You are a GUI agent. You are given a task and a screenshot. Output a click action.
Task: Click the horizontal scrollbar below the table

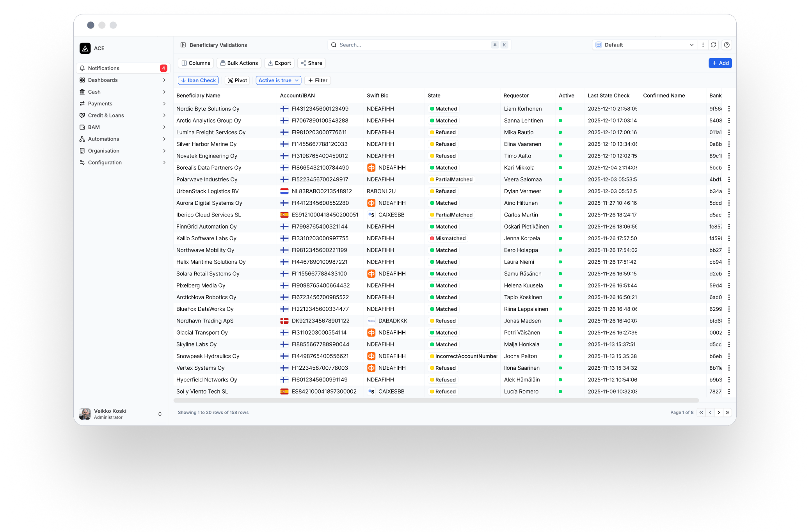(x=436, y=401)
